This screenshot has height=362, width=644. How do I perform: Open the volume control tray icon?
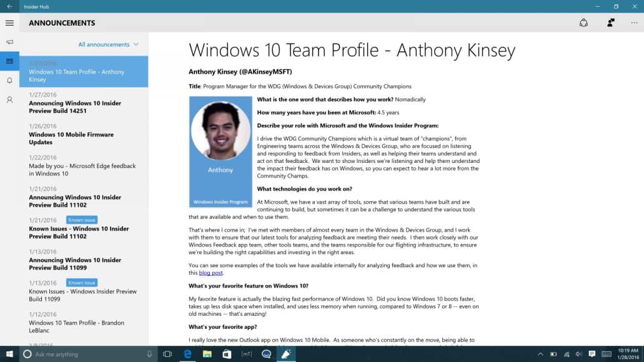point(578,355)
